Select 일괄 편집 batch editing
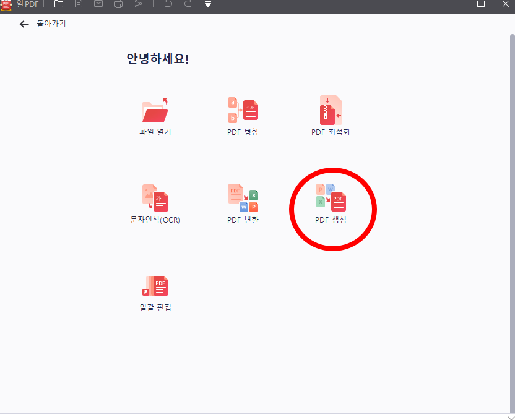Viewport: 515px width, 420px height. point(154,291)
